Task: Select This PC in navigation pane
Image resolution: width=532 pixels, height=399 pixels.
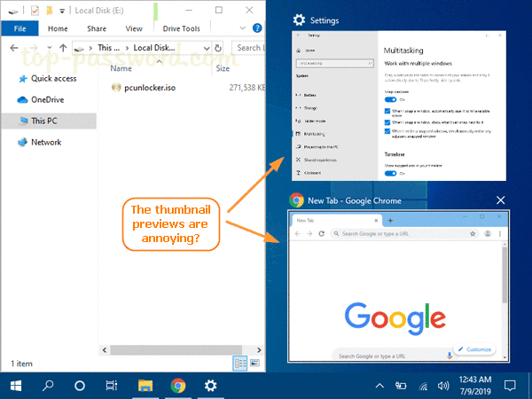Action: click(x=44, y=120)
